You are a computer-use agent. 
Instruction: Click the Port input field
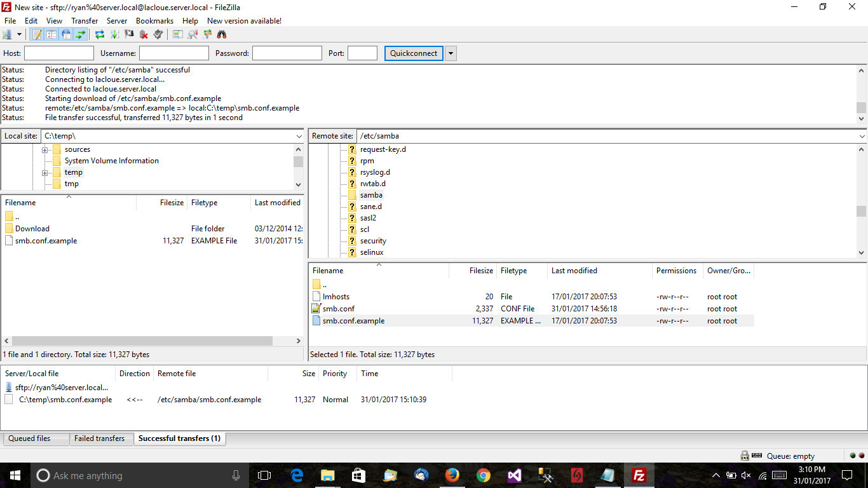pyautogui.click(x=363, y=53)
